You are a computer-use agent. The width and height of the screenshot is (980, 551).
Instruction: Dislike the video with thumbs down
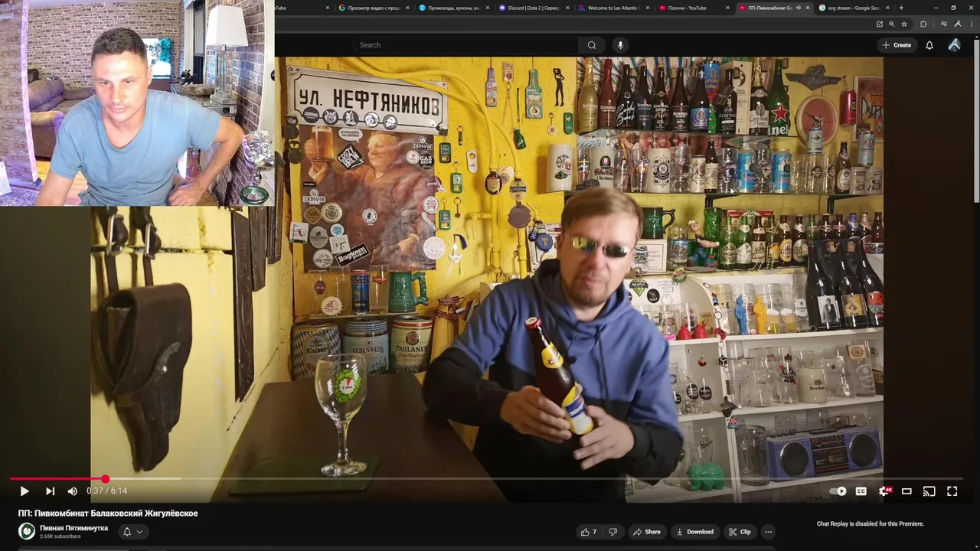click(612, 532)
